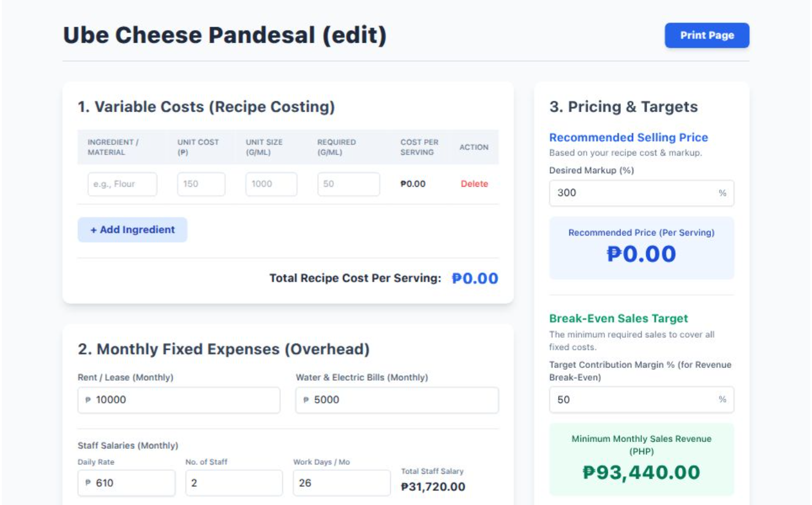Select the Unit Cost field showing 150
This screenshot has height=505, width=812.
click(200, 184)
